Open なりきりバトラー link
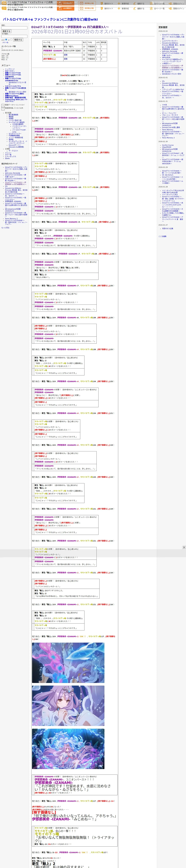The width and height of the screenshot is (186, 868). click(x=15, y=134)
